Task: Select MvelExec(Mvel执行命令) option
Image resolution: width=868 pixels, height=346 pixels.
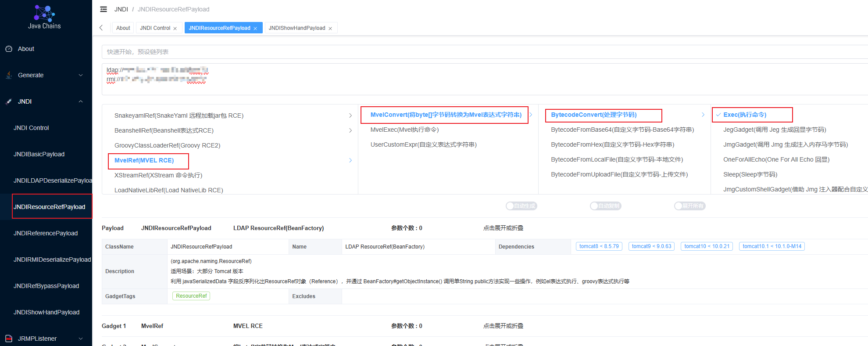Action: tap(404, 130)
